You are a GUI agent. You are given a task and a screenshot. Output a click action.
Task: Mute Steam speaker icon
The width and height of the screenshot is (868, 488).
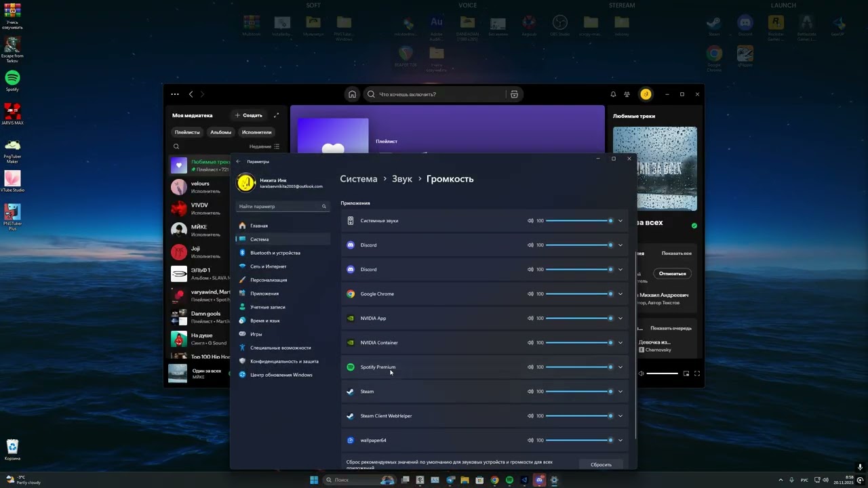pyautogui.click(x=530, y=392)
